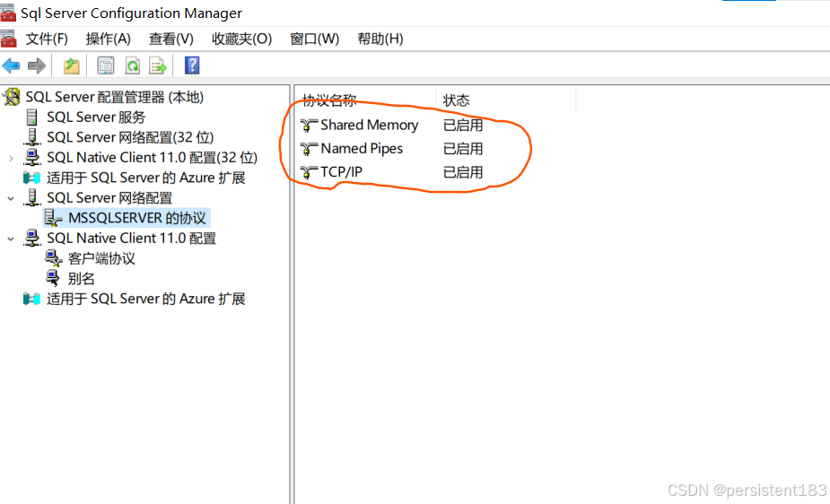The width and height of the screenshot is (830, 504).
Task: Select the 客户端协议 tree item
Action: pos(101,258)
